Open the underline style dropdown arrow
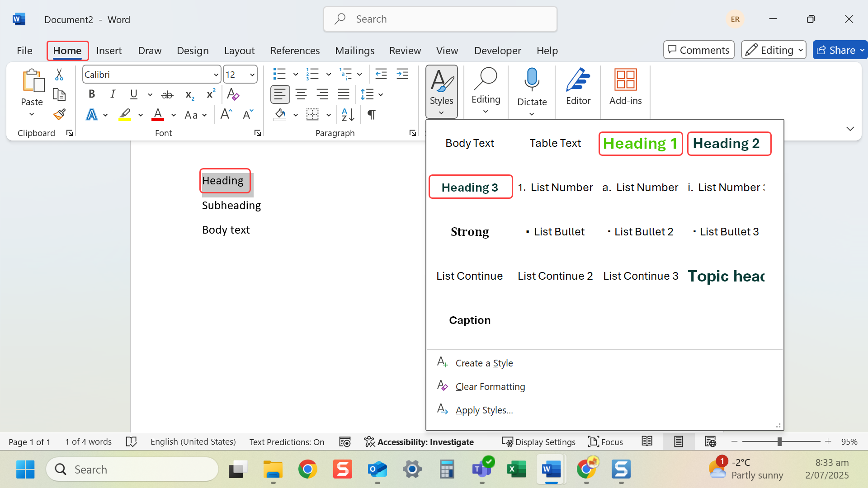 [x=150, y=95]
